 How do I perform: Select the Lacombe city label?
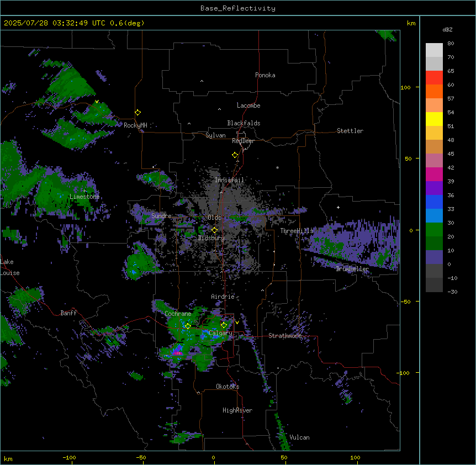pos(248,105)
